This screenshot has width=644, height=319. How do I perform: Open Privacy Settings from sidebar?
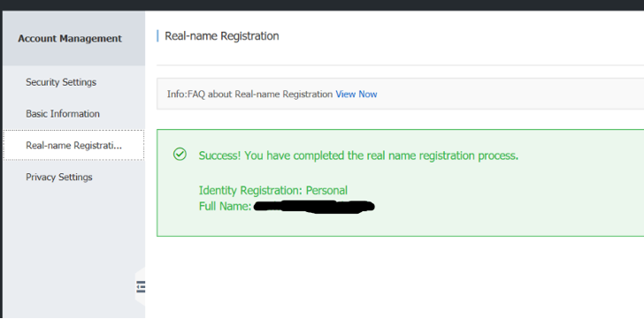58,177
